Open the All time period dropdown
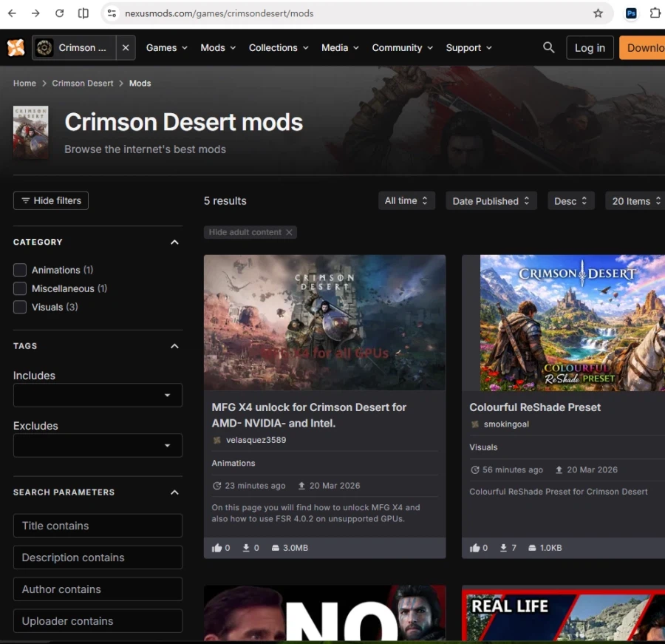 point(406,201)
